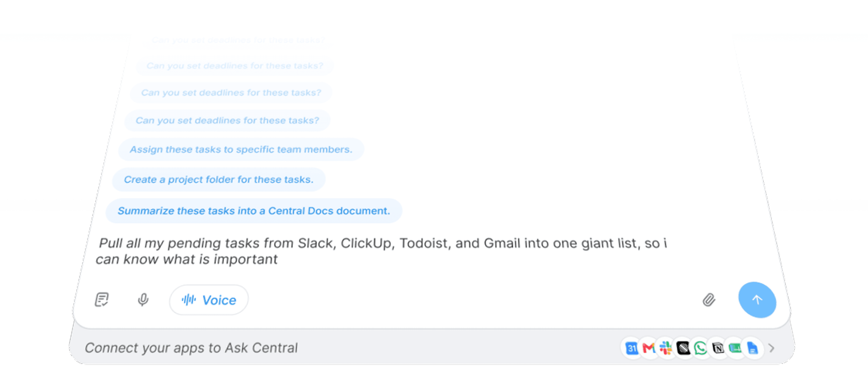
Task: Select 'Create a project folder' suggestion
Action: (x=219, y=180)
